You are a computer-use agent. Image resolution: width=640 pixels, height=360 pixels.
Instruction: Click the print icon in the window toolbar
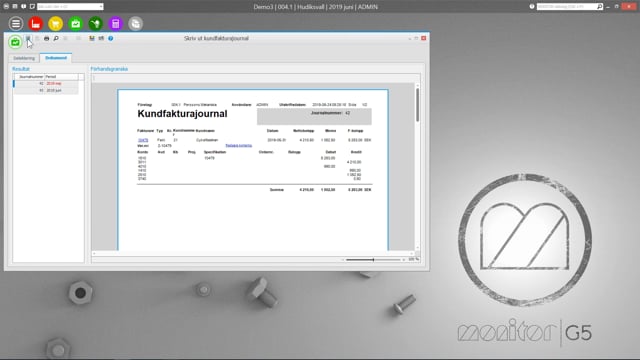tap(47, 38)
